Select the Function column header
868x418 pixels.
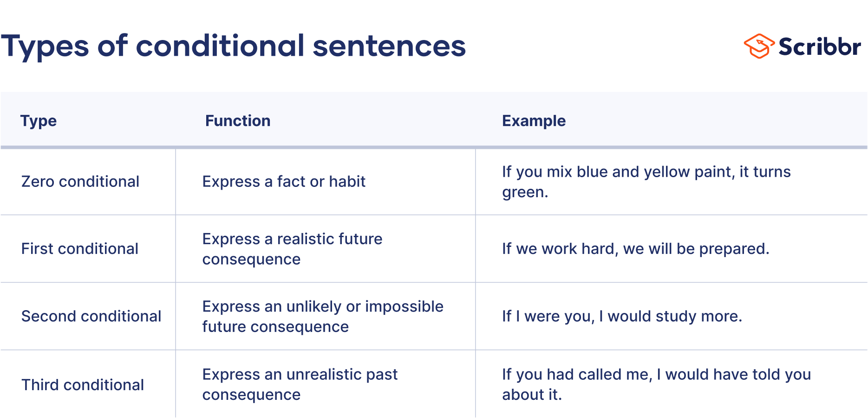(x=238, y=121)
